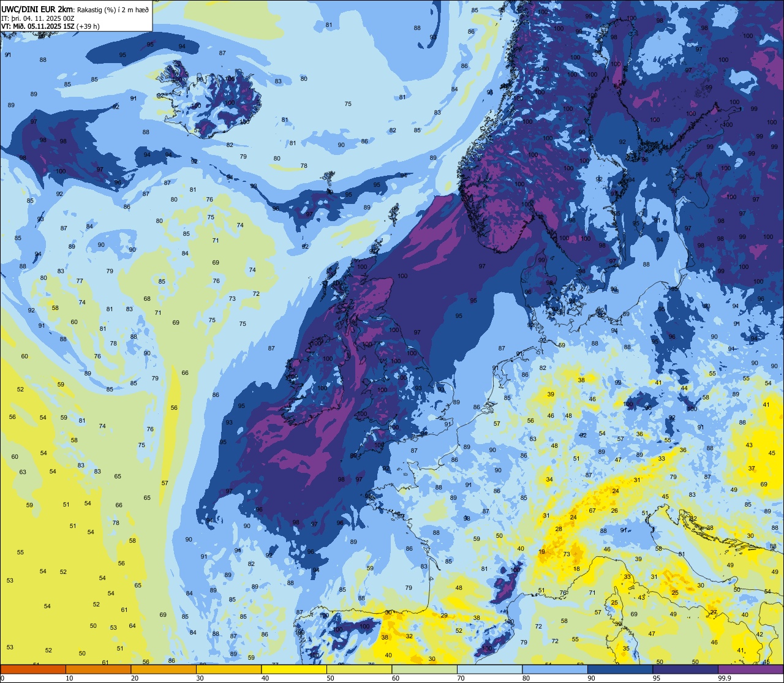Select the 'Rakastig (%) í 2 m hæð' label
The image size is (784, 683).
pyautogui.click(x=113, y=10)
